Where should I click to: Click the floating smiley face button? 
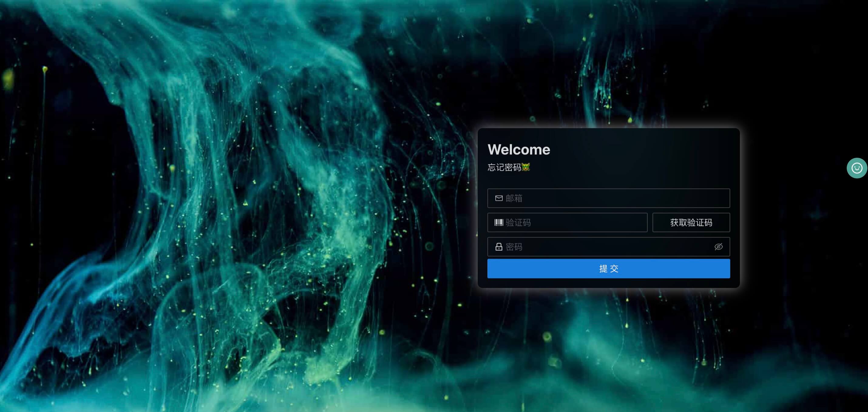point(857,168)
